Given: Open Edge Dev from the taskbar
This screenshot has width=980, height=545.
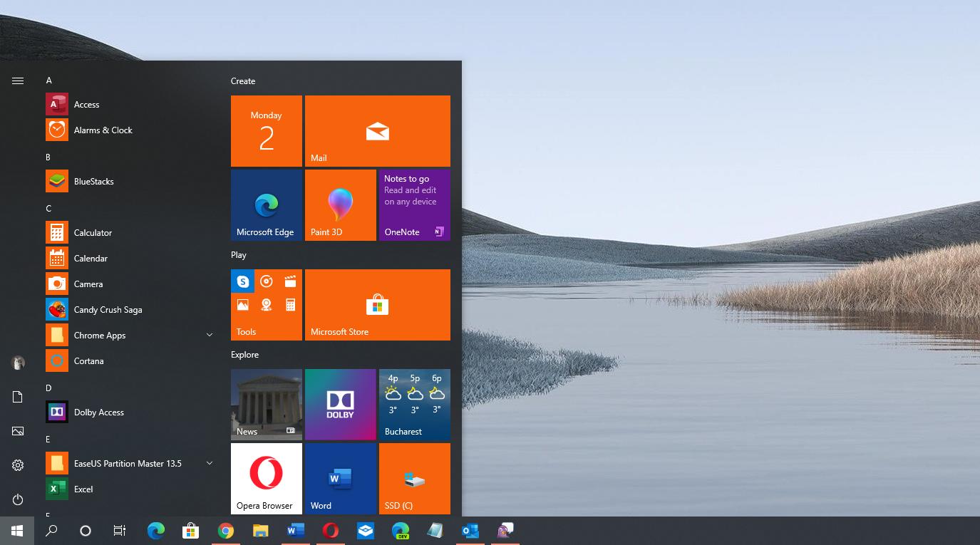Looking at the screenshot, I should [x=401, y=531].
